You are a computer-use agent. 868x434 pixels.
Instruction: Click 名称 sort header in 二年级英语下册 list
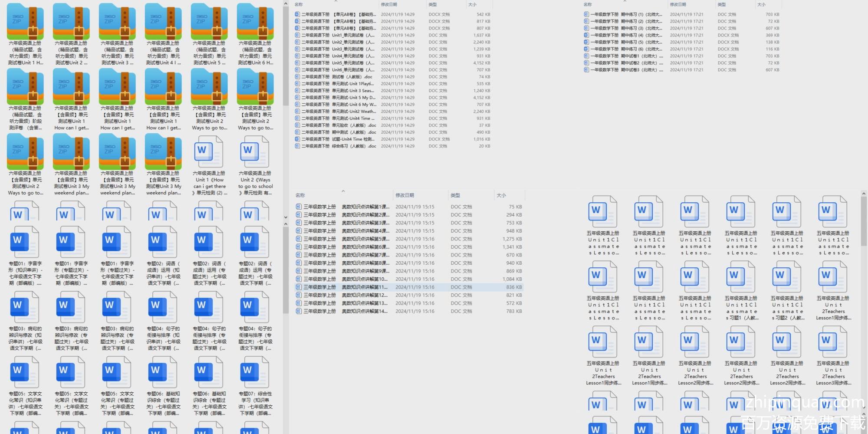pyautogui.click(x=299, y=4)
